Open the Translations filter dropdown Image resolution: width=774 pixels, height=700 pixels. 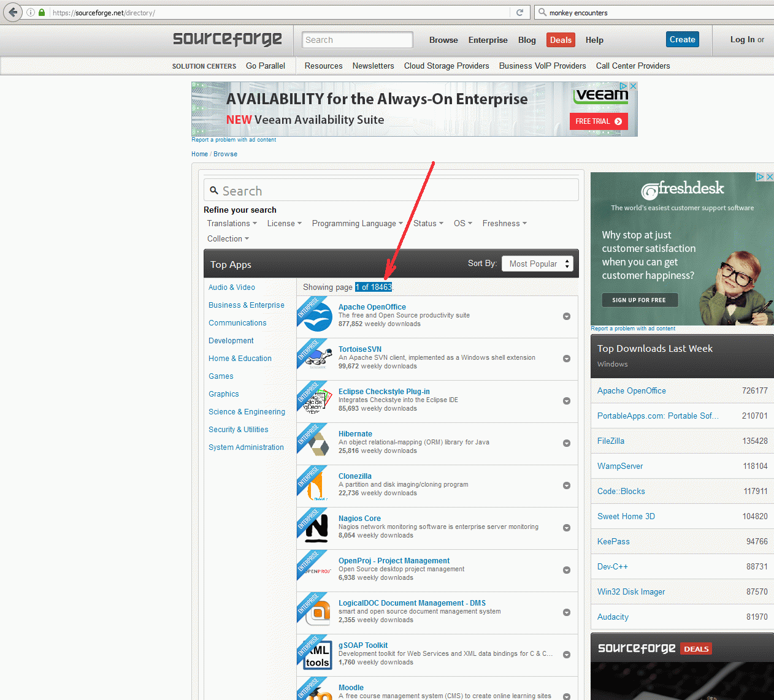coord(232,223)
